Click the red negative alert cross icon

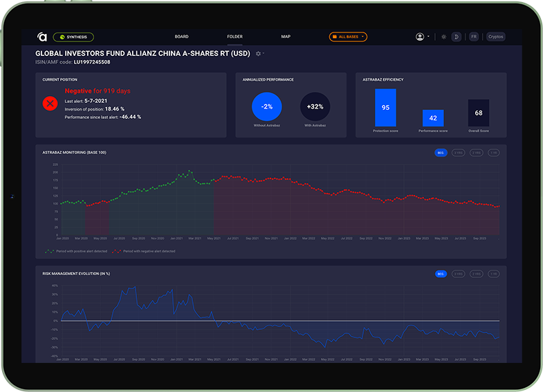tap(50, 104)
